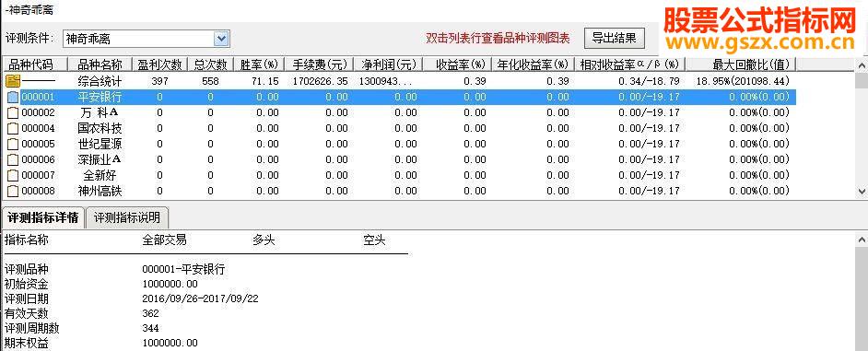Sort by the 收益率(%) column header

457,64
